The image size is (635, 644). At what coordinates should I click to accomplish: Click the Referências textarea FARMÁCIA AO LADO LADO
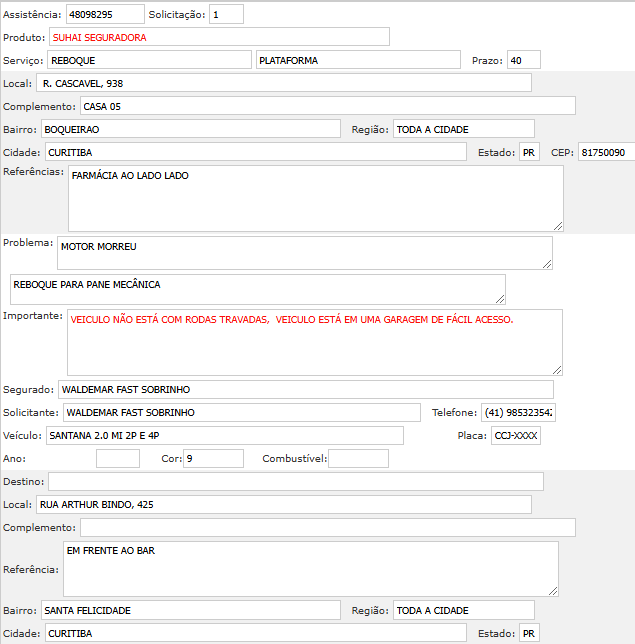[315, 198]
